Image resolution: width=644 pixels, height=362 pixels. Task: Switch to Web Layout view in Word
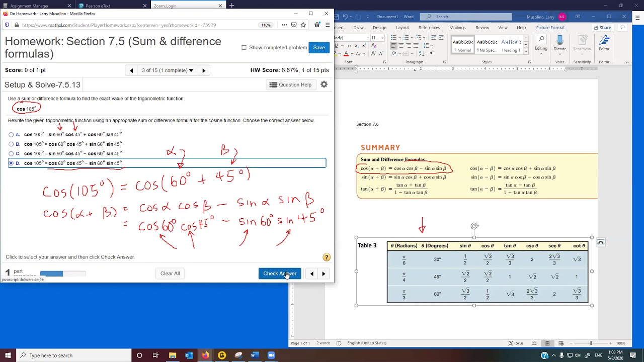[561, 343]
